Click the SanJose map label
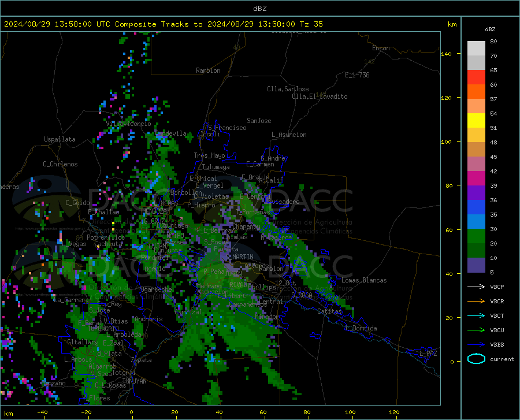 259,121
